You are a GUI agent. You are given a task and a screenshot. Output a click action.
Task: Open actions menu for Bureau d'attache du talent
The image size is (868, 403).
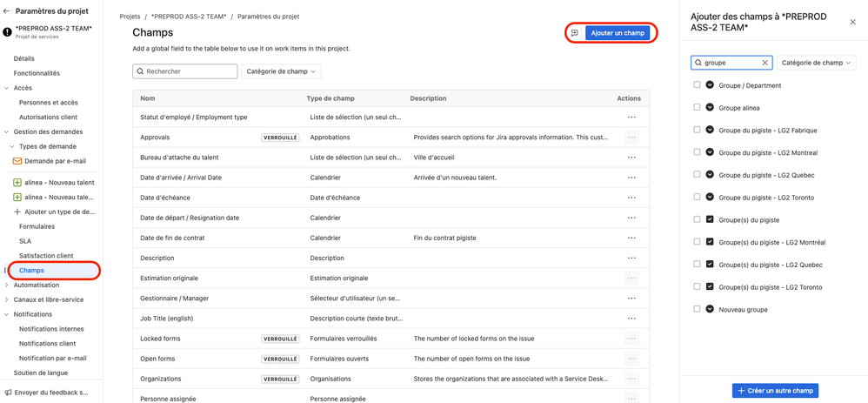(631, 158)
